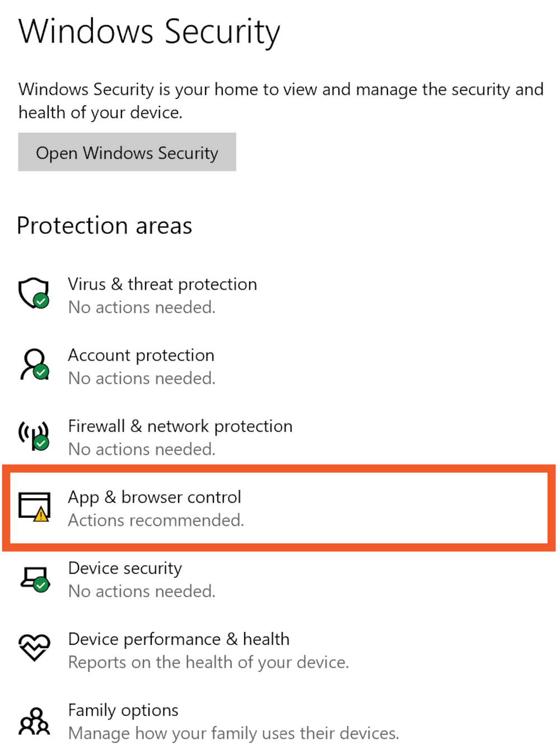Click "No actions needed." under Device security
Viewport: 560px width, 754px height.
pyautogui.click(x=142, y=592)
